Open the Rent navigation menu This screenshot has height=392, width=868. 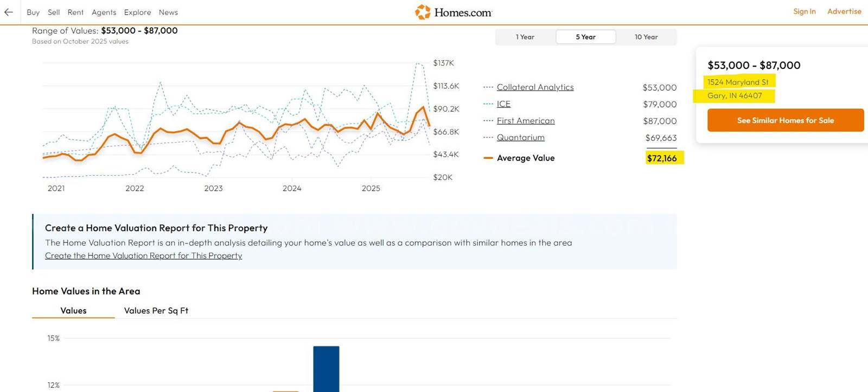point(75,12)
